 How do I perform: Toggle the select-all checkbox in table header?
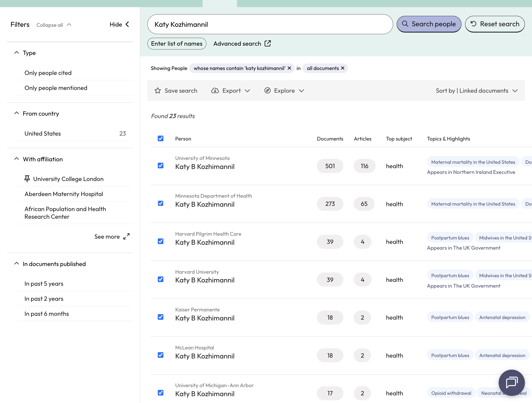point(160,138)
